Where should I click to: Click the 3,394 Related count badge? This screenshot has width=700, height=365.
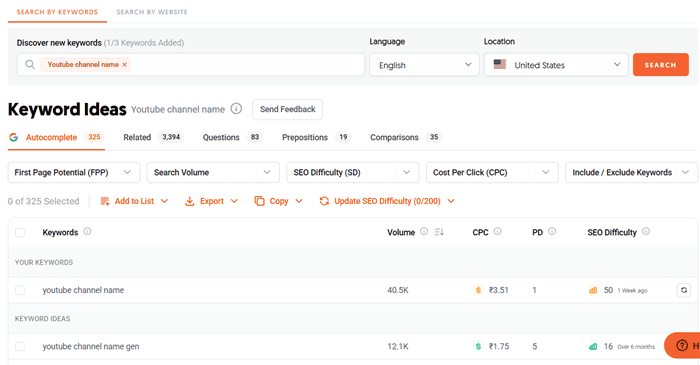171,137
